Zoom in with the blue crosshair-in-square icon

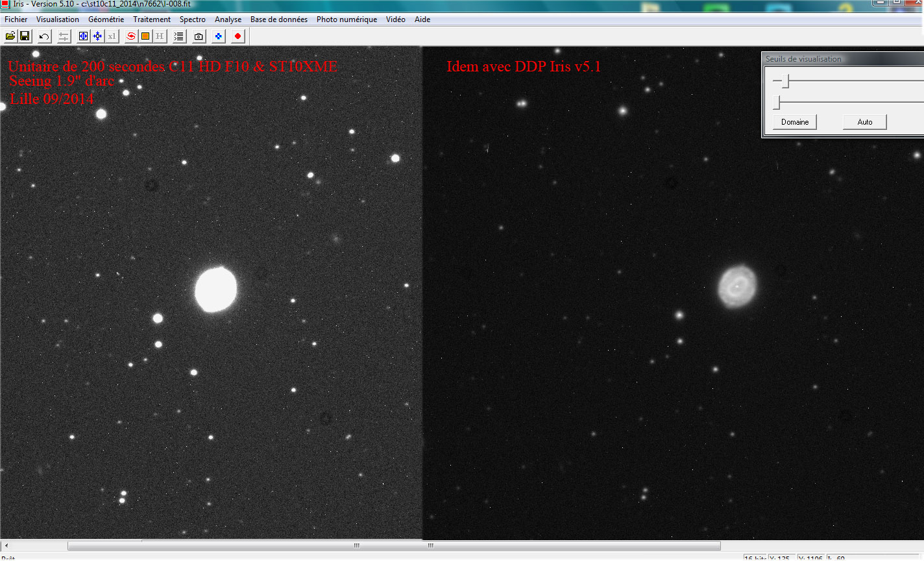tap(83, 36)
